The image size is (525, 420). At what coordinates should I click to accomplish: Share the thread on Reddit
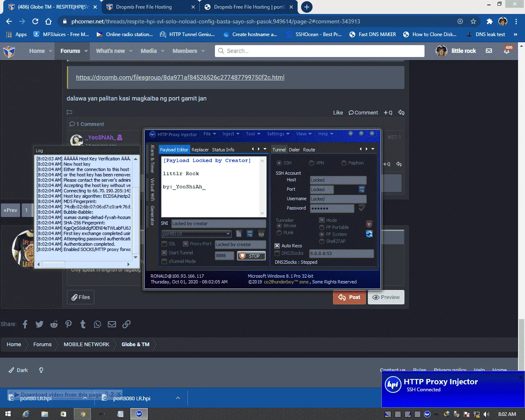tap(54, 324)
